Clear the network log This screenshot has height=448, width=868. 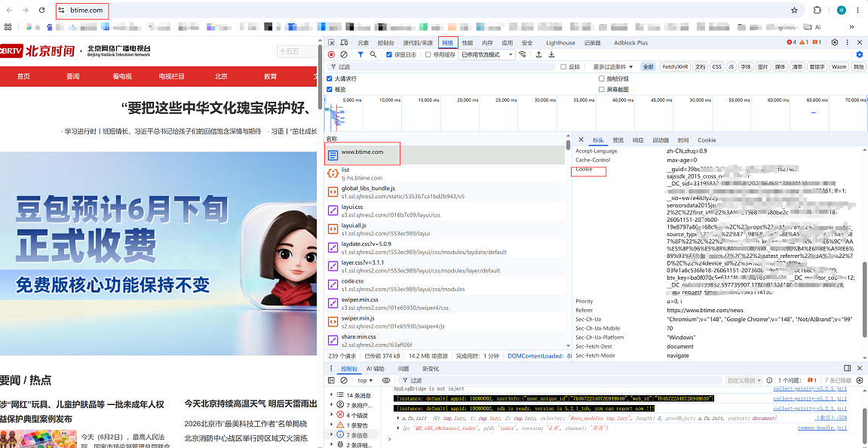pos(344,54)
